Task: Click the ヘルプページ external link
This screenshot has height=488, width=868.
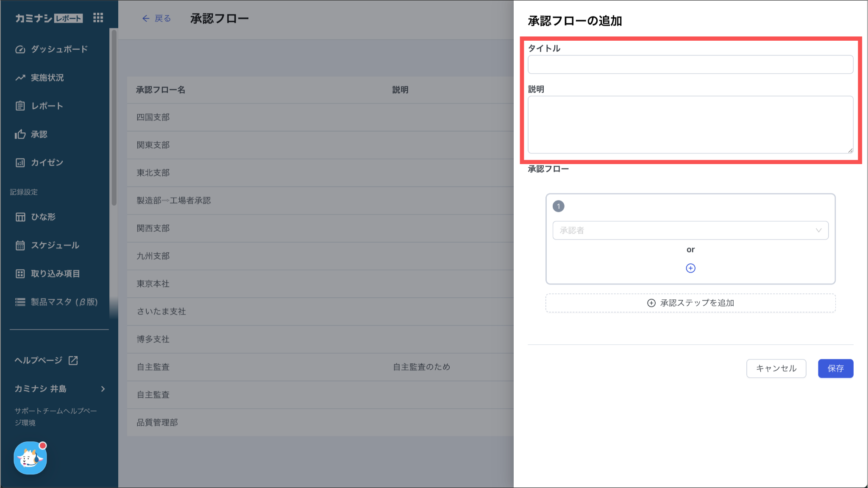Action: [46, 360]
